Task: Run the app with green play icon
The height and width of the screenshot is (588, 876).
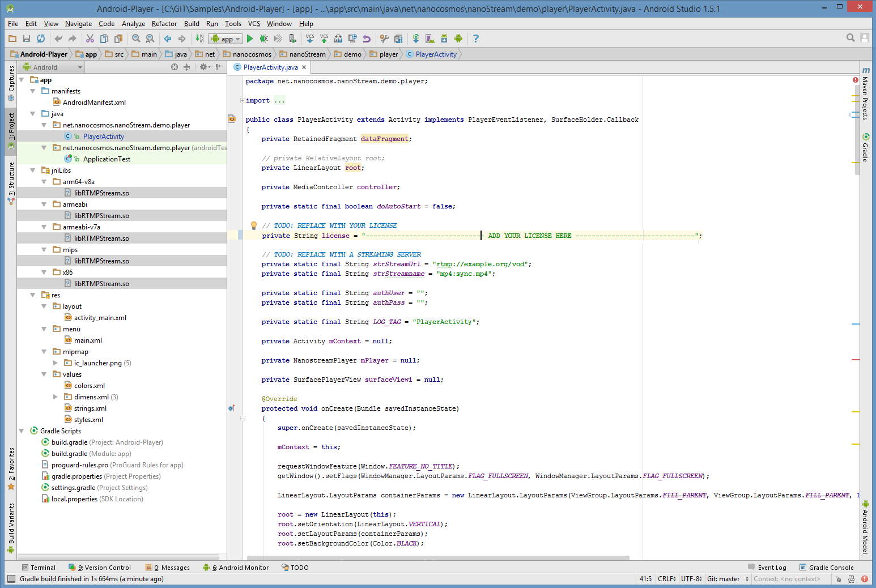Action: pyautogui.click(x=250, y=39)
